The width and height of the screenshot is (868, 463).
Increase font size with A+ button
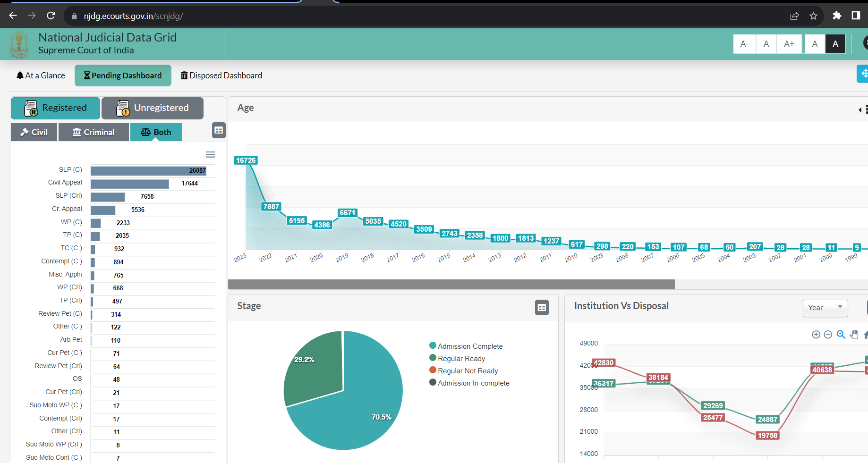click(789, 44)
